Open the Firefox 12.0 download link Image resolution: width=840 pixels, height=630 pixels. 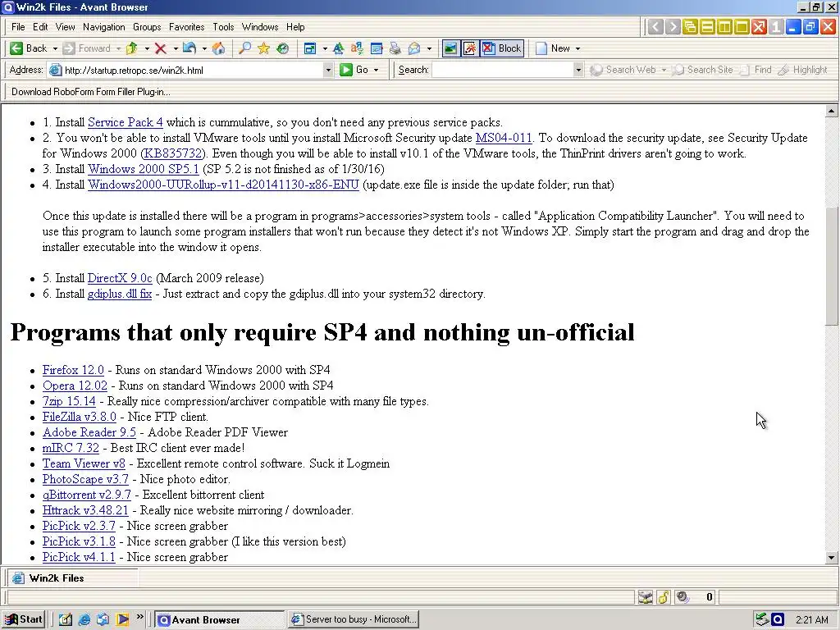(73, 370)
